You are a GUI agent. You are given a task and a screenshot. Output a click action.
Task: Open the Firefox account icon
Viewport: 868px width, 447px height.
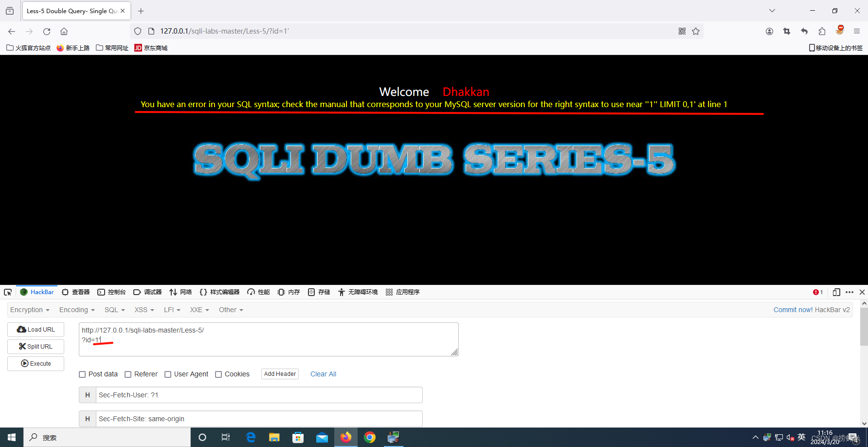[x=769, y=31]
